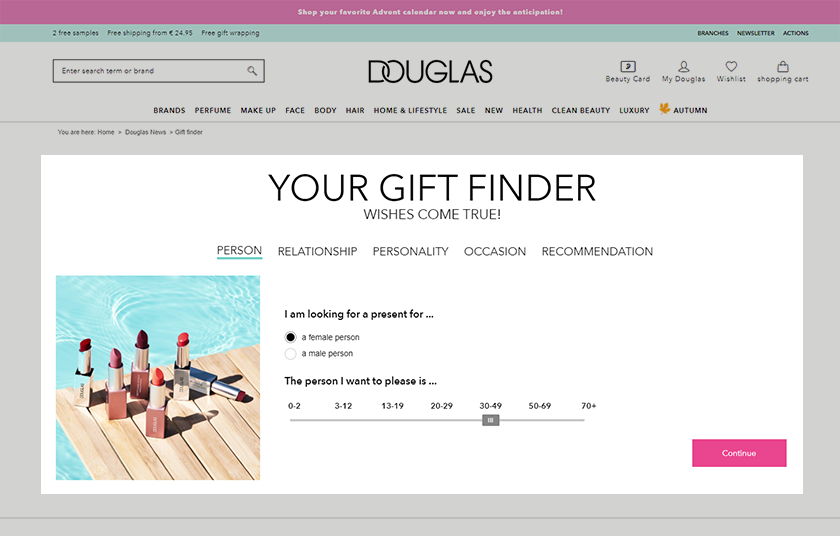Select 'a female person' radio button
Image resolution: width=840 pixels, height=536 pixels.
[290, 337]
